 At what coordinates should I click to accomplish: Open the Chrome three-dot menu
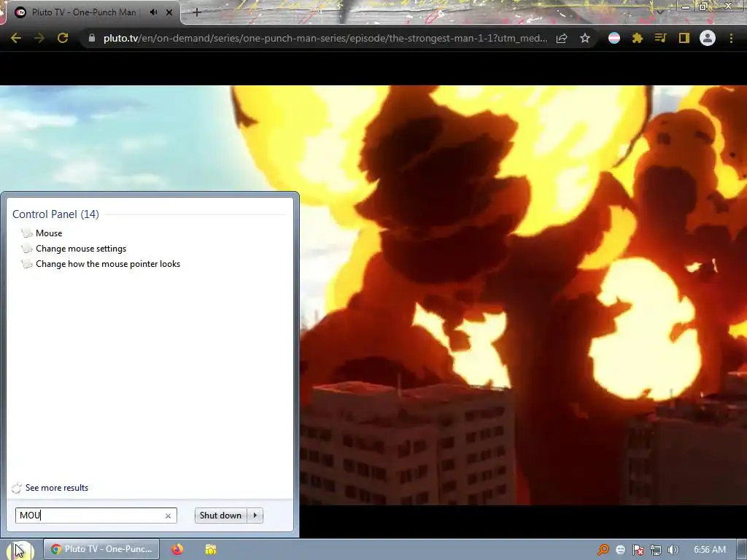731,38
